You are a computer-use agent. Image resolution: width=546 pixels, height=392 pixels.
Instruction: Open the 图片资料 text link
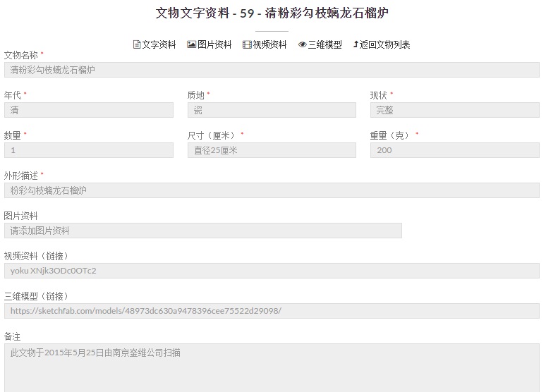214,44
